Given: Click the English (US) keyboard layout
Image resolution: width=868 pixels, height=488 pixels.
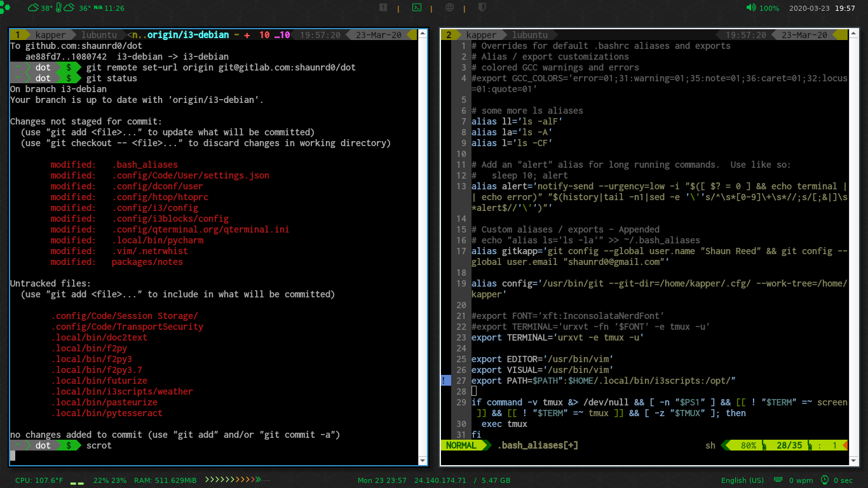Looking at the screenshot, I should (x=743, y=480).
